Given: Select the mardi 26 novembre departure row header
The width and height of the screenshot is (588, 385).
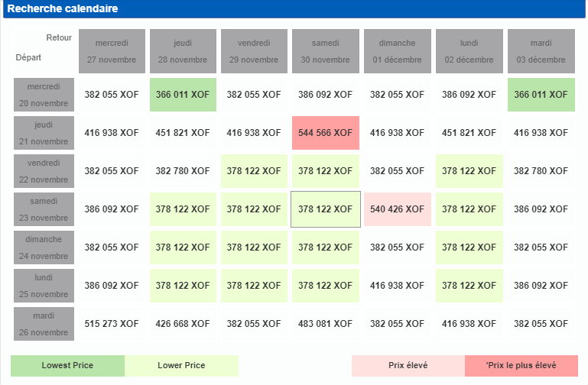Looking at the screenshot, I should [44, 324].
